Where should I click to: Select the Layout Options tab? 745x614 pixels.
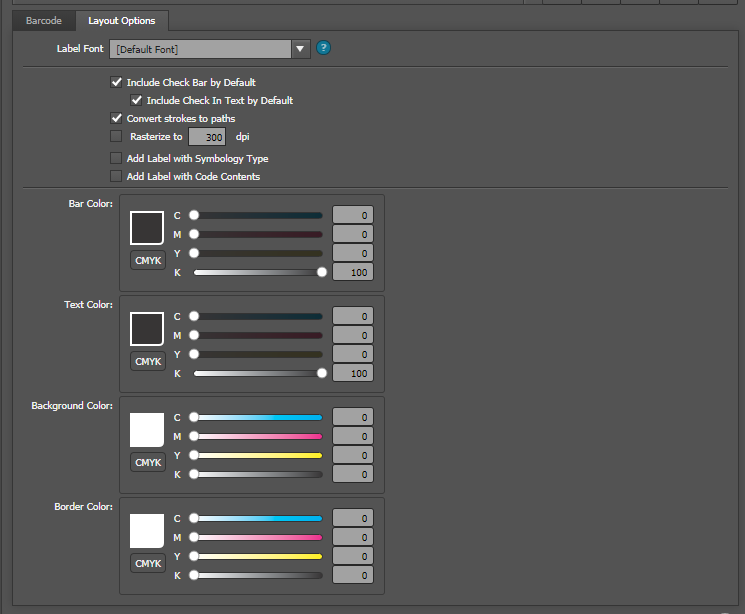122,20
